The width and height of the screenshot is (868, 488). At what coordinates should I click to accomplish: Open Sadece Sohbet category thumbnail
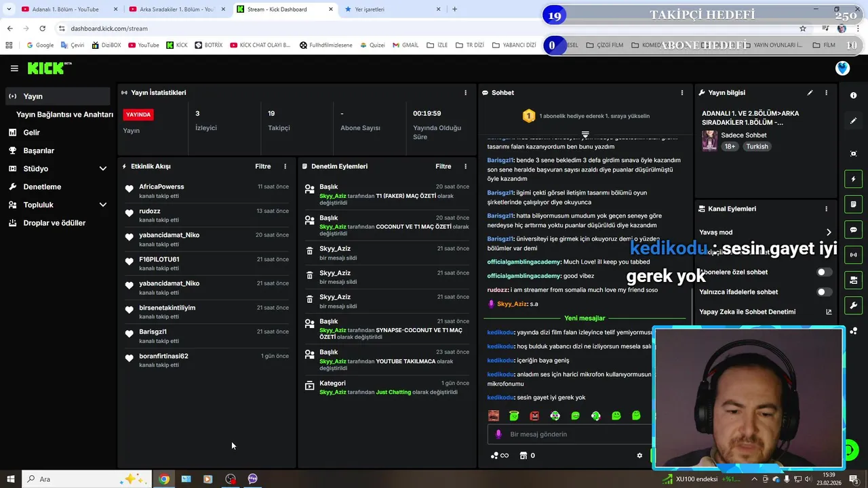[709, 140]
